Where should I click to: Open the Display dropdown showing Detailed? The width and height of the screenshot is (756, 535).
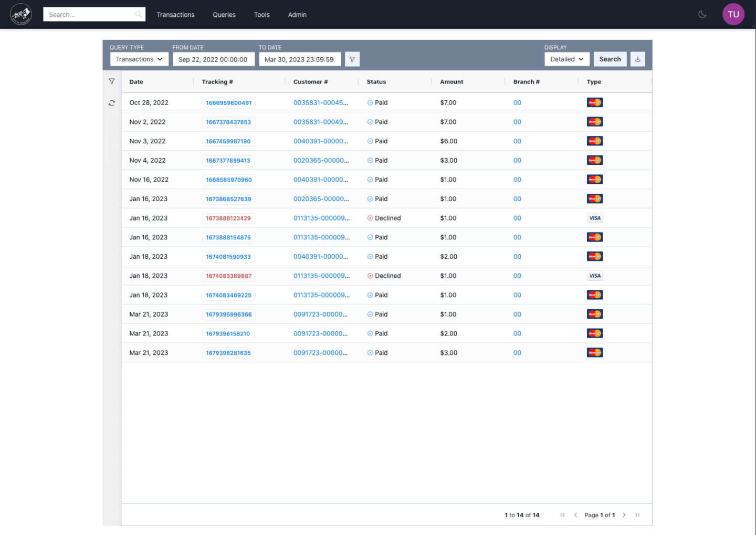[x=566, y=59]
